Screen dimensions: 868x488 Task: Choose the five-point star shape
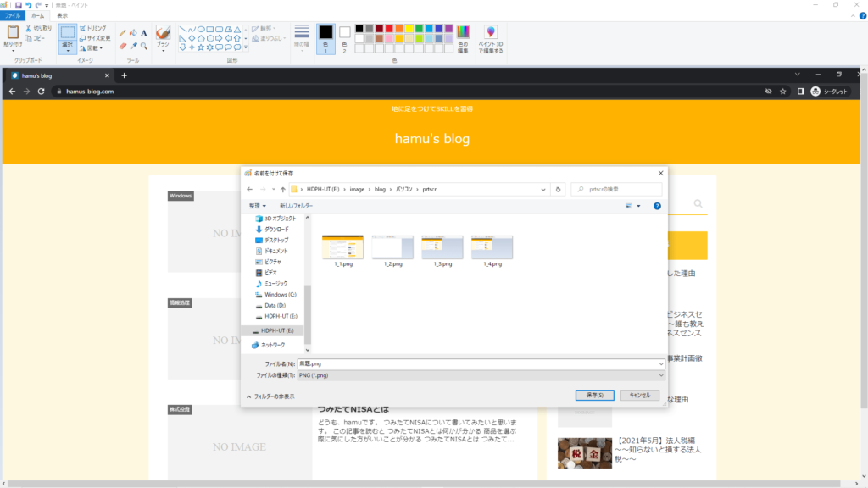click(201, 47)
